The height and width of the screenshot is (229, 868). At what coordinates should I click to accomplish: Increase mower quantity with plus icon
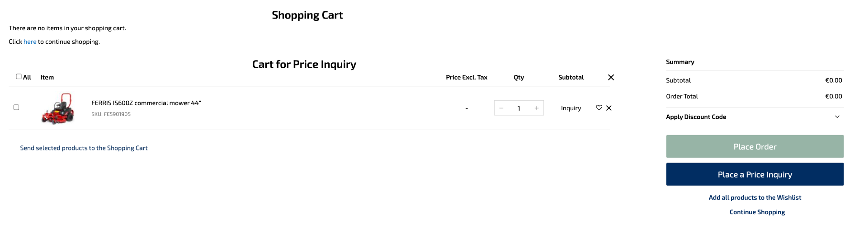pyautogui.click(x=537, y=108)
